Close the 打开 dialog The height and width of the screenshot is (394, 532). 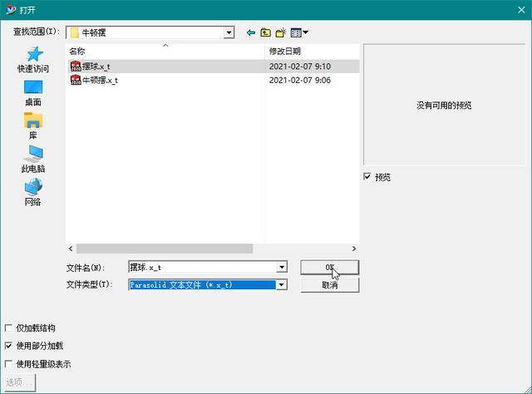click(521, 10)
